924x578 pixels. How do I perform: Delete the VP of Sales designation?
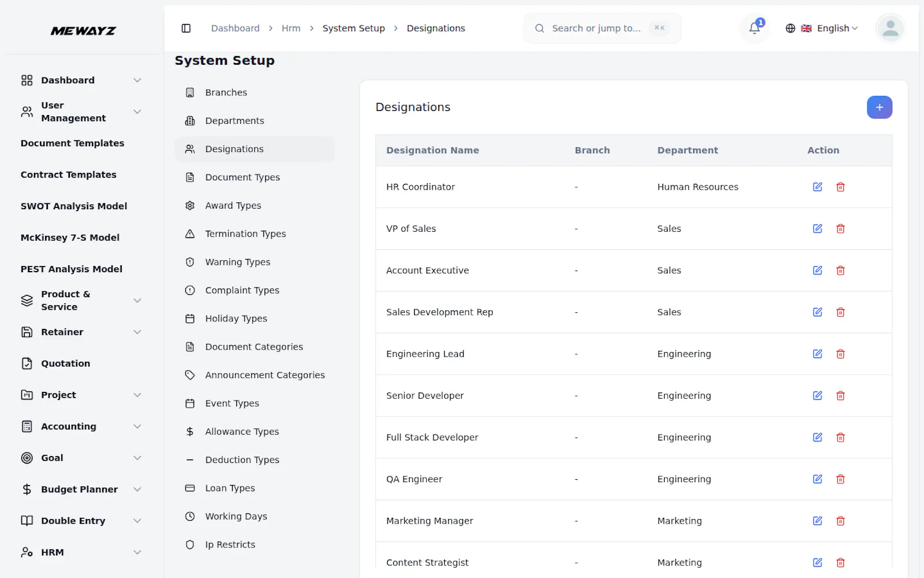pyautogui.click(x=840, y=229)
